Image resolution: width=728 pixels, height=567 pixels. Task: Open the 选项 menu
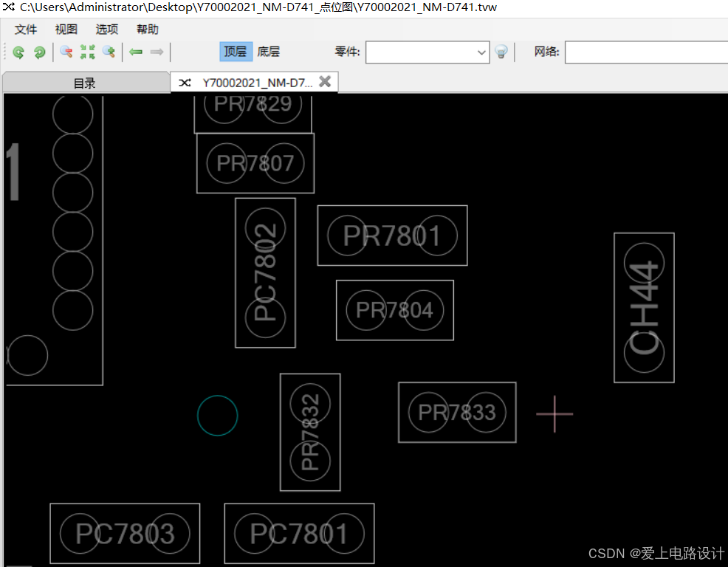[107, 30]
